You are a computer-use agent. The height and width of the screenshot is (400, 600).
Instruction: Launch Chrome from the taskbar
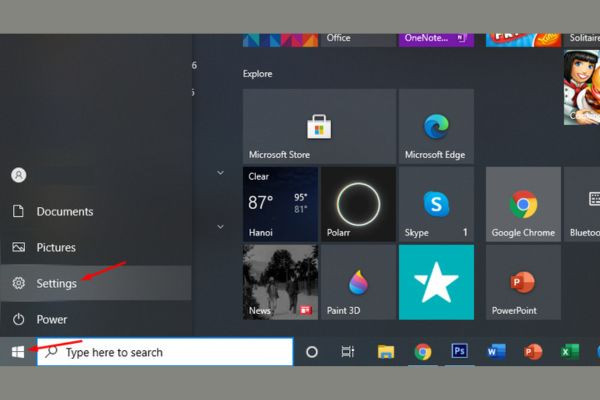click(422, 352)
